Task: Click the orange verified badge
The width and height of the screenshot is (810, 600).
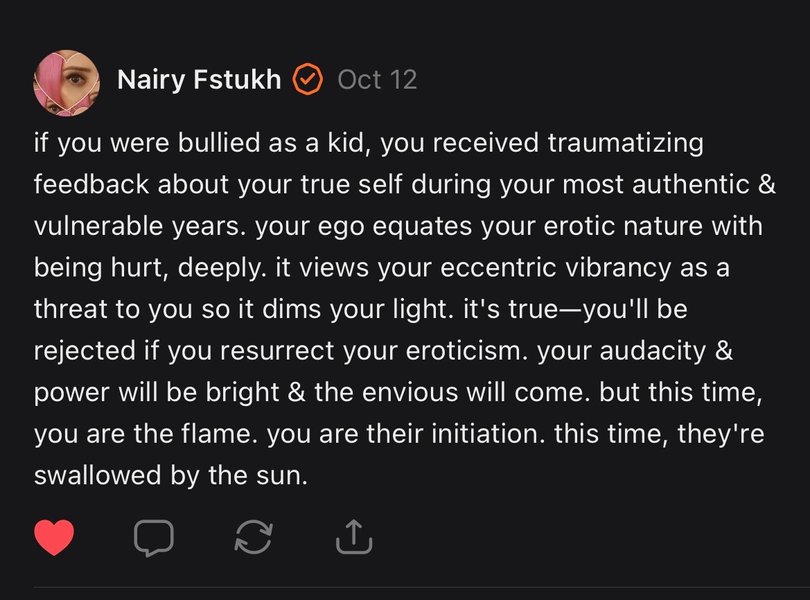Action: point(308,80)
